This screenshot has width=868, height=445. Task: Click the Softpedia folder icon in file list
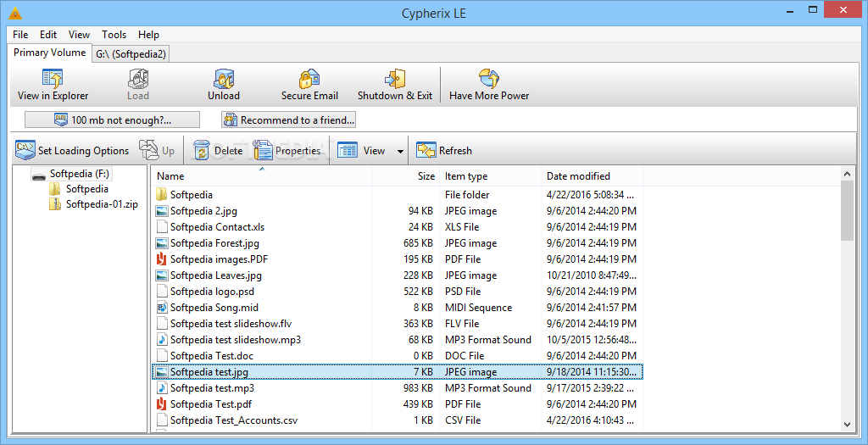click(162, 195)
